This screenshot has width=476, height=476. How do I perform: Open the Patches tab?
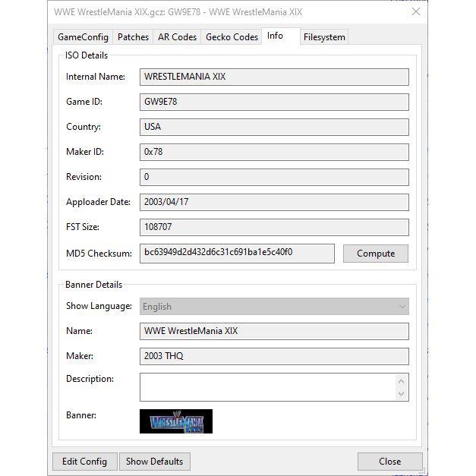click(x=133, y=37)
